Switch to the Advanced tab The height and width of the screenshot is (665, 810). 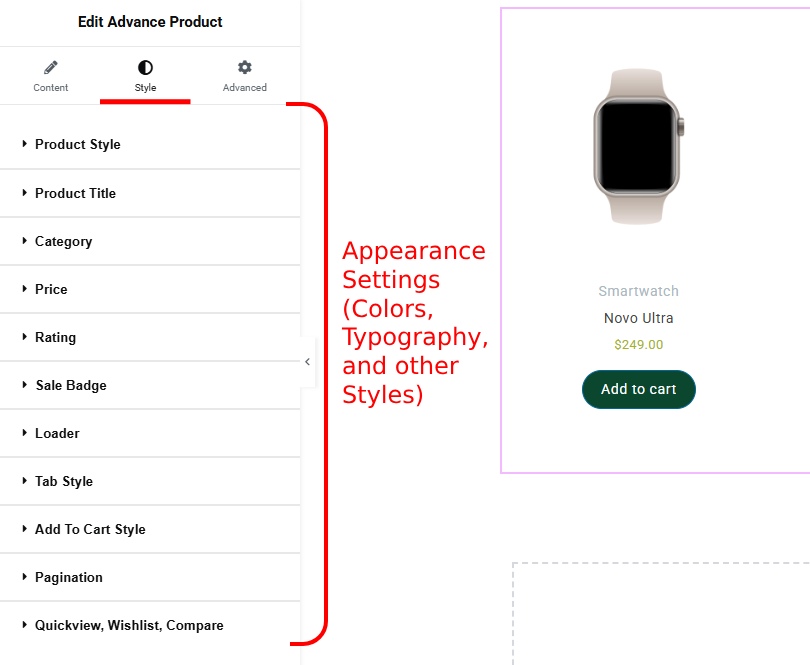pyautogui.click(x=243, y=78)
